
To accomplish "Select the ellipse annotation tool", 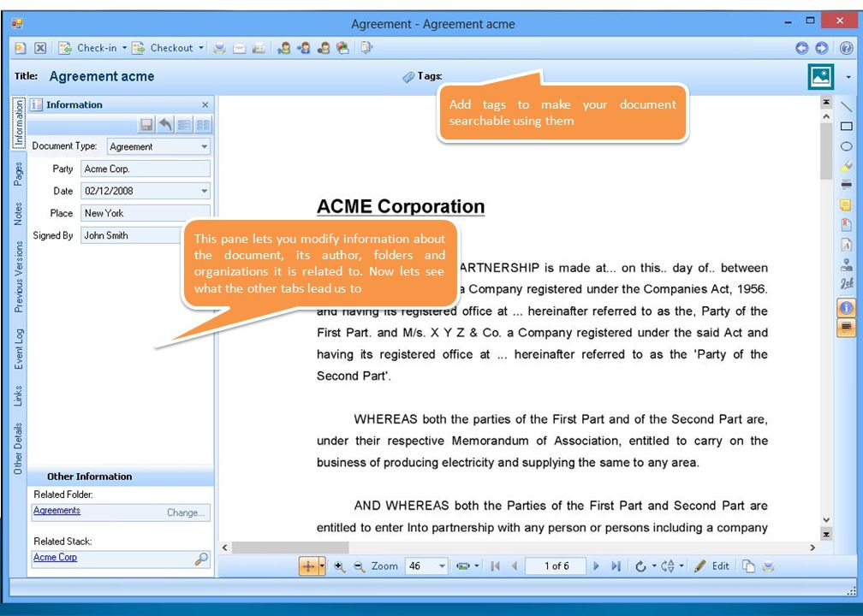I will coord(847,146).
